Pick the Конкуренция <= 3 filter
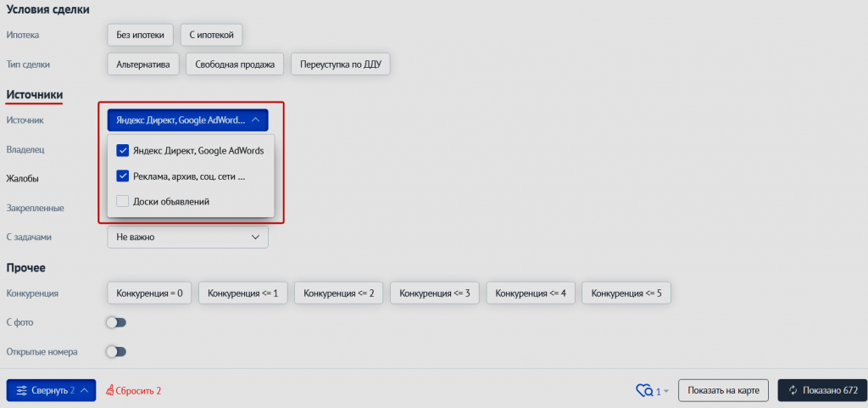This screenshot has width=868, height=408. coord(435,293)
